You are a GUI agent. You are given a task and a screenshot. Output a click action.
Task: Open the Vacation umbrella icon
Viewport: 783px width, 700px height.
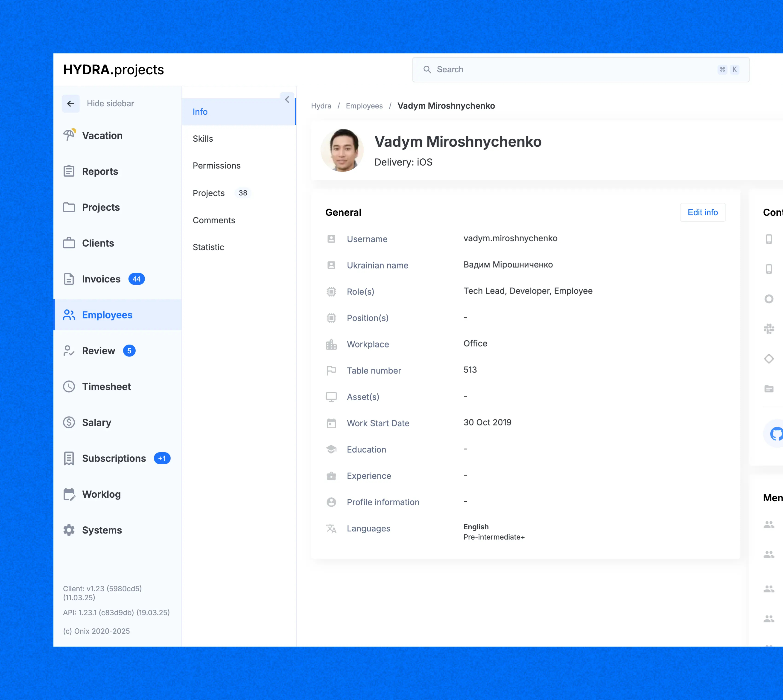click(69, 135)
